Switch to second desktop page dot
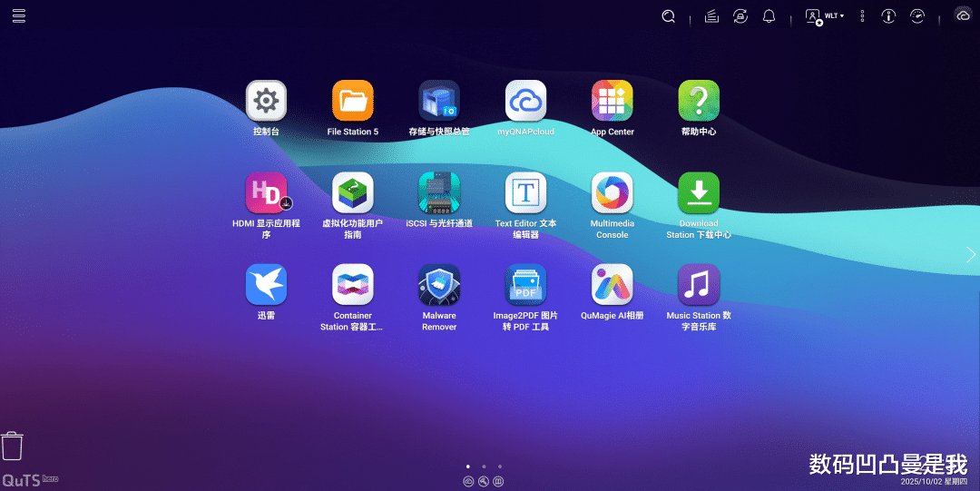Screen dimensions: 980x491 click(x=484, y=466)
